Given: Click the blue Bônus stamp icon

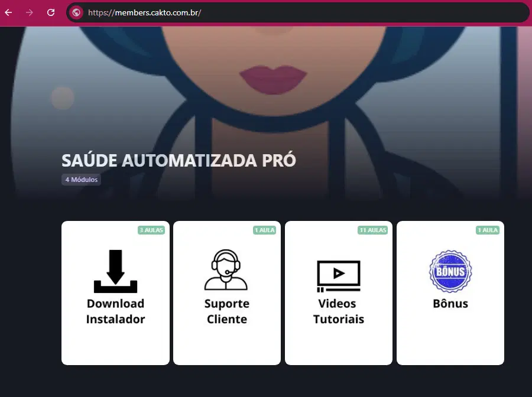Looking at the screenshot, I should pos(450,271).
